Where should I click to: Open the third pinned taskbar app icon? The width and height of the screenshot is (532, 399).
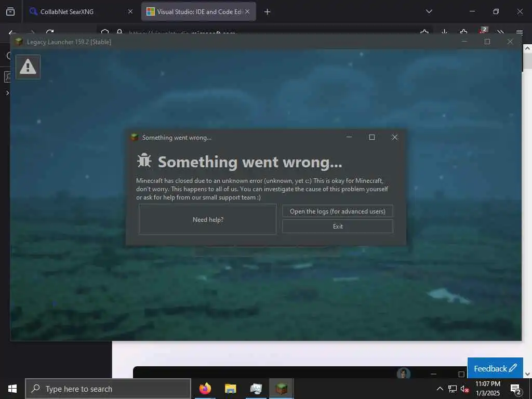pyautogui.click(x=256, y=389)
